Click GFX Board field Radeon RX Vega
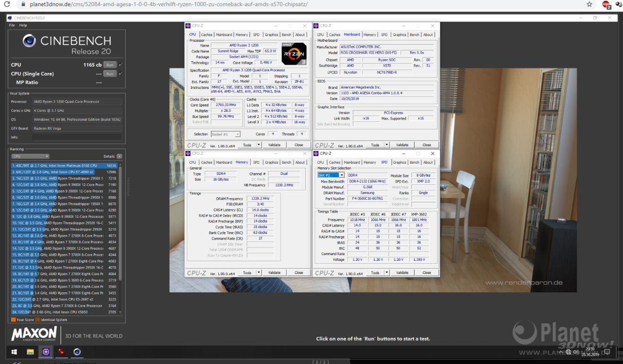The width and height of the screenshot is (623, 364). tap(77, 128)
